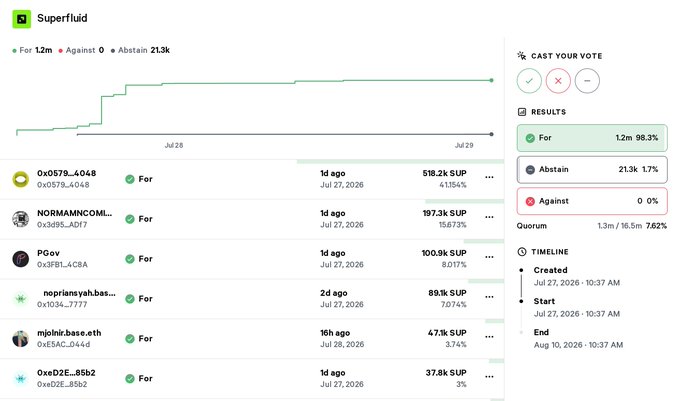Click the 89.1k SUP voting power value
The height and width of the screenshot is (401, 680).
[x=448, y=293]
